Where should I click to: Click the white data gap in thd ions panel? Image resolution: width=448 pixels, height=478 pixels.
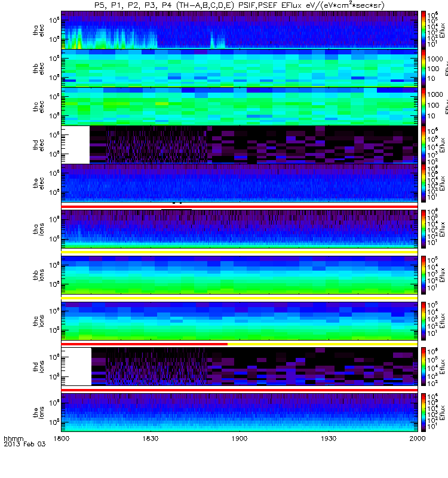(x=76, y=366)
